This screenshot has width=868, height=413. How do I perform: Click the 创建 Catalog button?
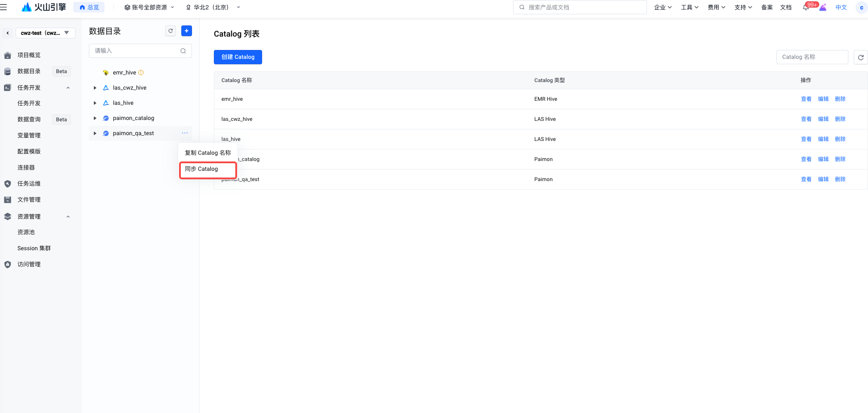tap(238, 57)
